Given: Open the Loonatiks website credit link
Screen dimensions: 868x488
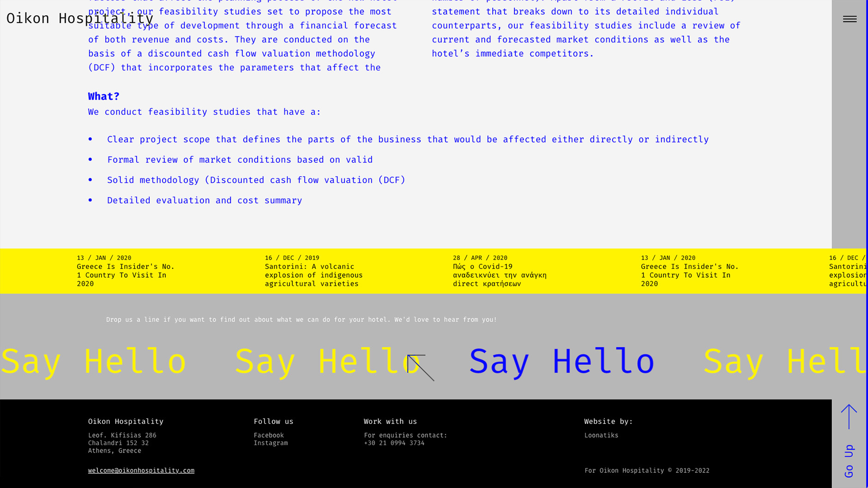Looking at the screenshot, I should [601, 435].
